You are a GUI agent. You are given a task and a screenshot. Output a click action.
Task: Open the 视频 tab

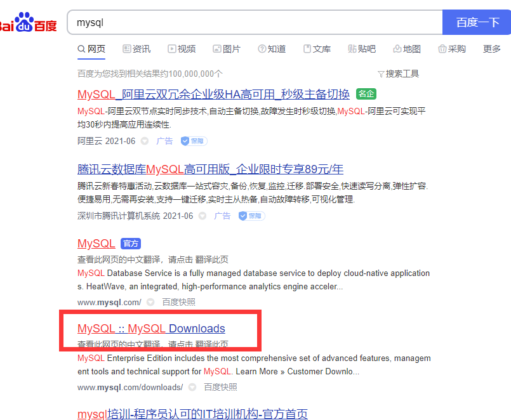(182, 49)
